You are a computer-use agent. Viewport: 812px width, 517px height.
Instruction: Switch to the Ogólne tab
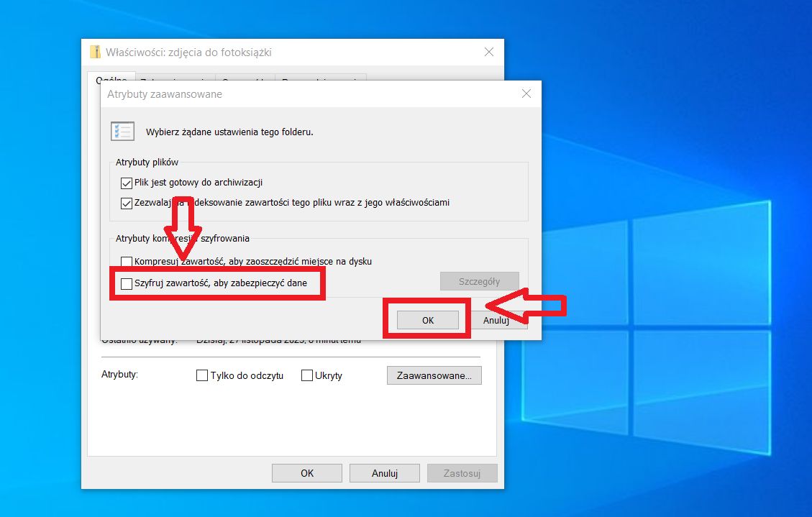[x=111, y=80]
